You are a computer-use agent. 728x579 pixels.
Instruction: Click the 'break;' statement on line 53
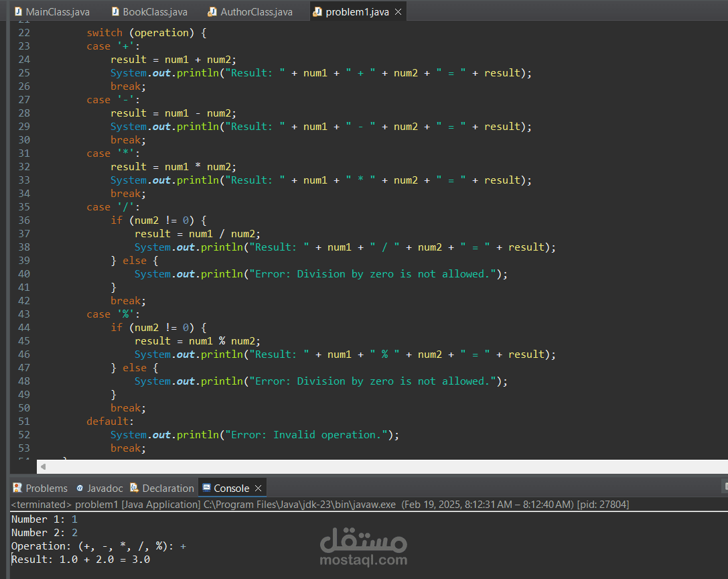click(128, 448)
